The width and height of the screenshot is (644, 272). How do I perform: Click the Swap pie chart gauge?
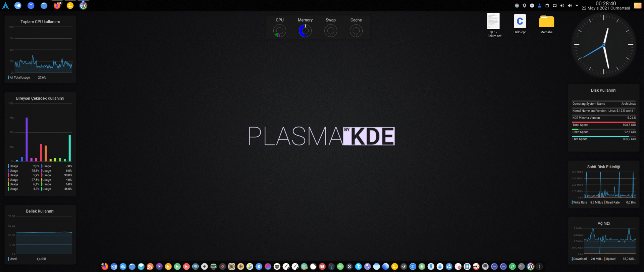tap(331, 31)
